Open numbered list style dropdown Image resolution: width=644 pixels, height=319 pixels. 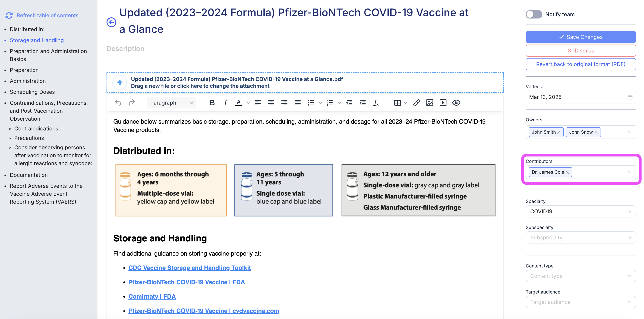point(340,103)
